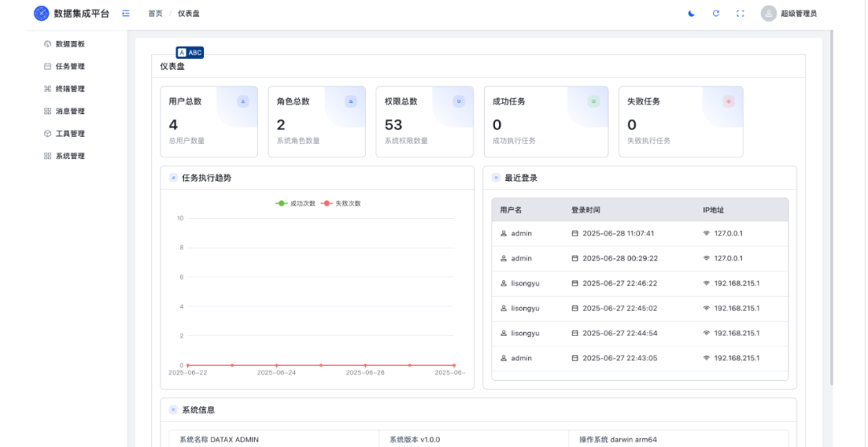This screenshot has width=868, height=447.
Task: Click 系统版本 v1.0.0 cell
Action: click(474, 439)
